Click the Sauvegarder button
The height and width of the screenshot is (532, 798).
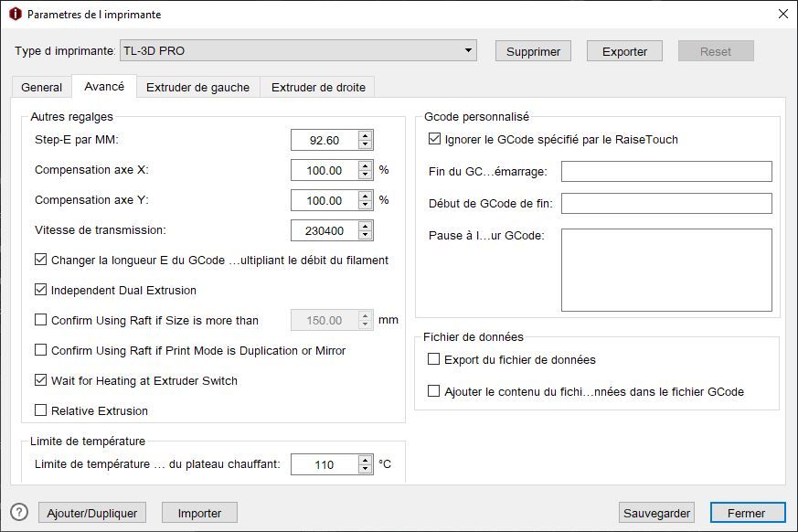pyautogui.click(x=656, y=513)
